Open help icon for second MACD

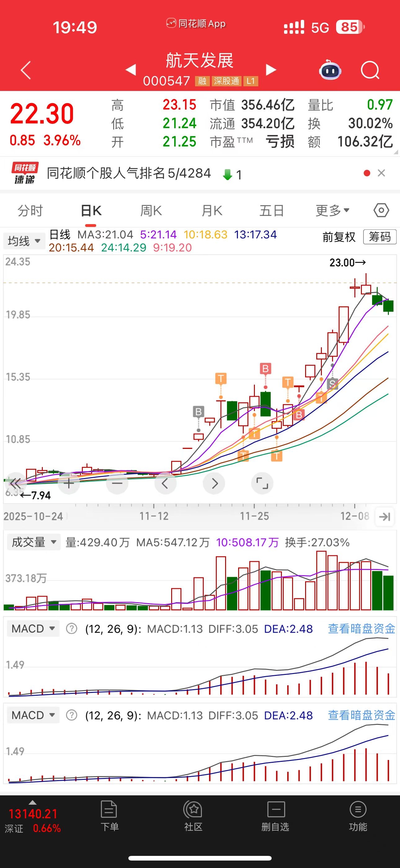click(x=71, y=715)
